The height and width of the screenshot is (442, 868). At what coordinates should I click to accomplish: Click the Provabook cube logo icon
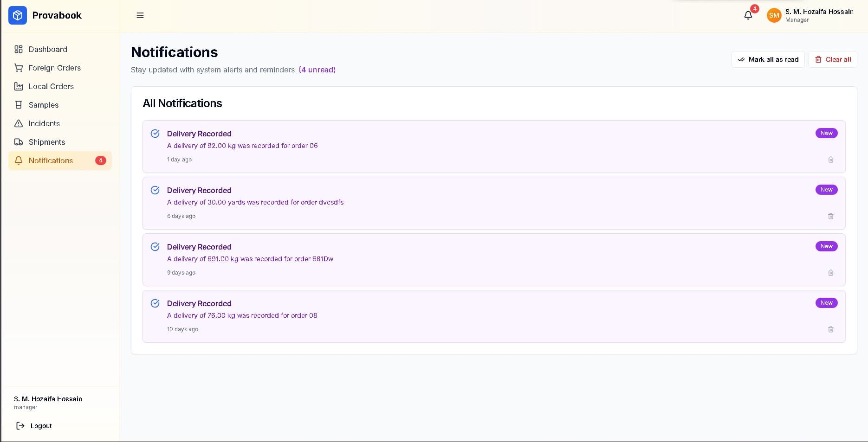tap(18, 15)
